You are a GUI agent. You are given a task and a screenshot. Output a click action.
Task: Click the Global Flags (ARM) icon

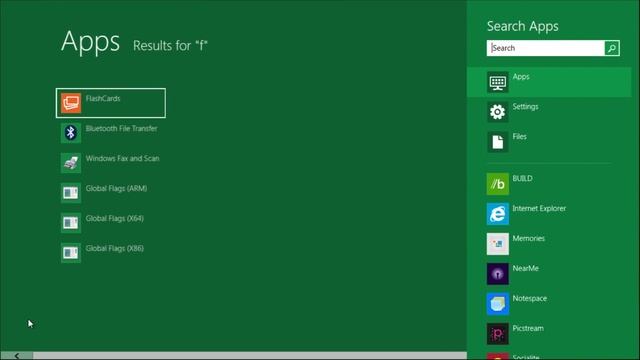(71, 193)
